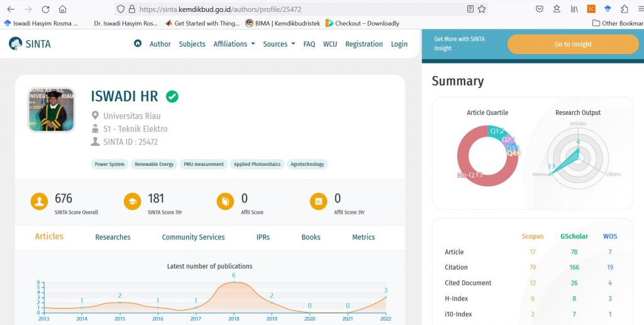Click the SINTA Score 3Yr graduation icon

[x=132, y=202]
